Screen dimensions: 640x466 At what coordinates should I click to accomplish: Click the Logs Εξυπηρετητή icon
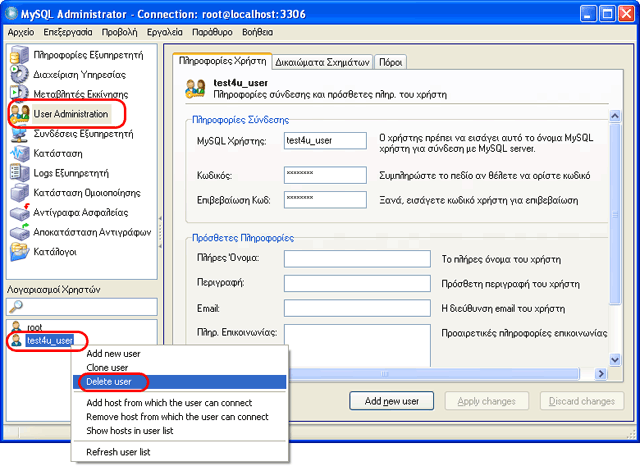19,173
